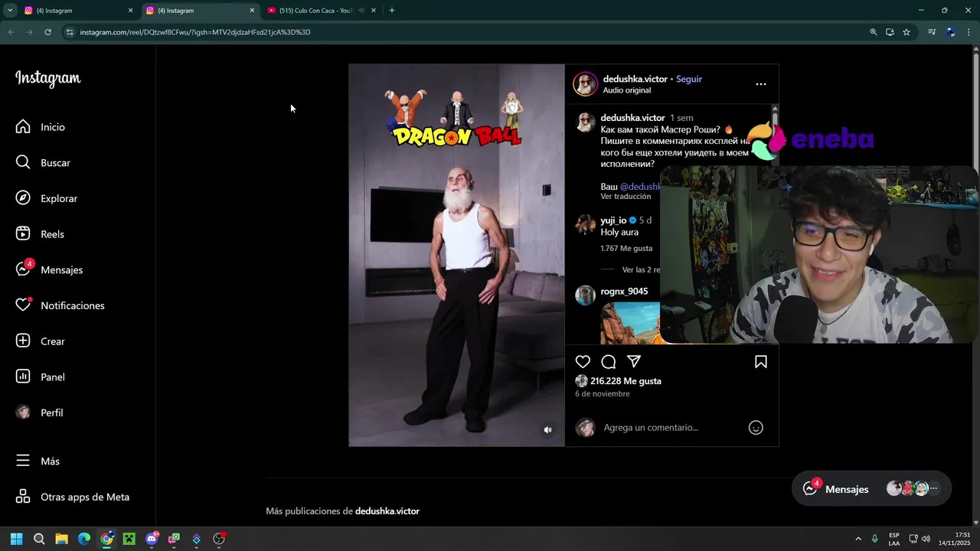Close the YouTube tab

(x=374, y=11)
